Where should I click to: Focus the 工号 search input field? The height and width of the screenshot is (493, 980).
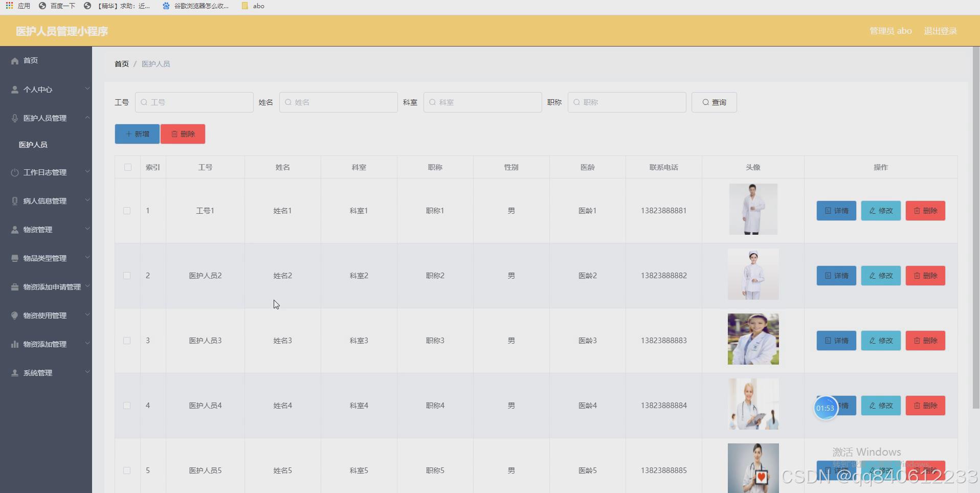(194, 102)
